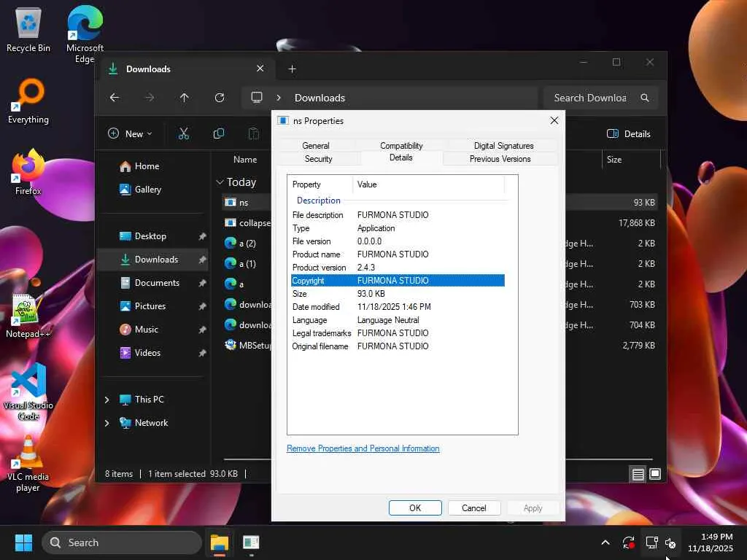The width and height of the screenshot is (747, 560).
Task: Launch the VLC media player shortcut
Action: (28, 463)
